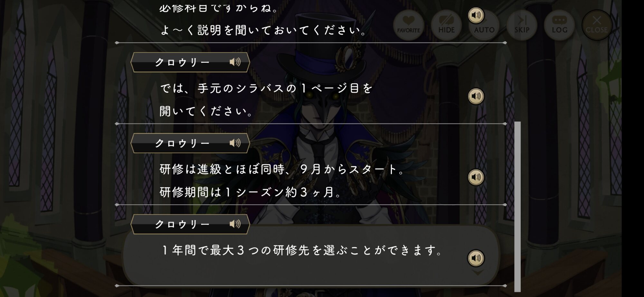The height and width of the screenshot is (297, 644).
Task: Toggle HIDE to conceal the dialogue window
Action: 446,25
